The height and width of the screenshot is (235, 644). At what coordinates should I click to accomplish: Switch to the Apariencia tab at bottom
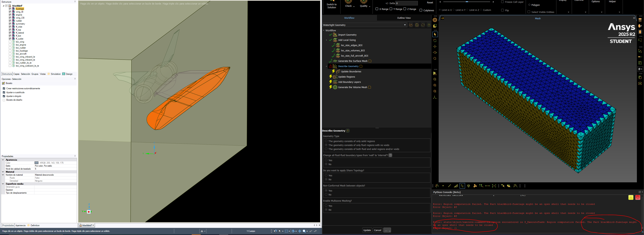pos(20,225)
